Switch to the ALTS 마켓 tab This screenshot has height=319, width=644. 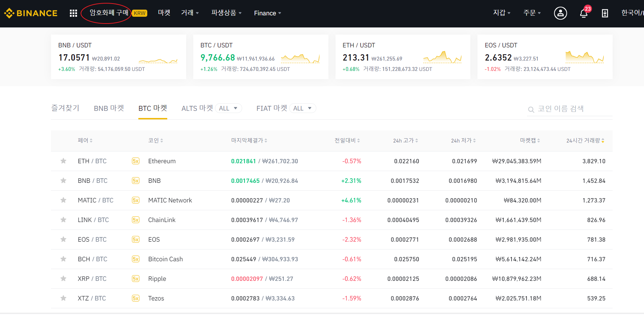[197, 108]
